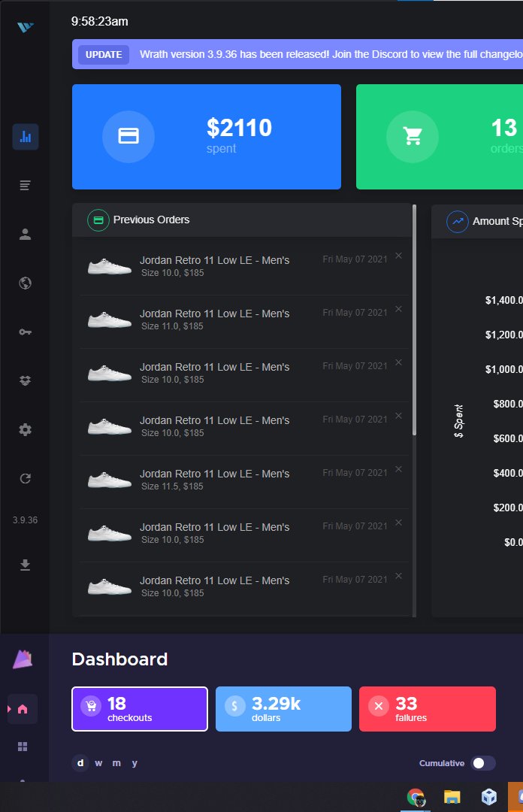The width and height of the screenshot is (523, 812).
Task: Click the $2110 spent card
Action: pyautogui.click(x=207, y=137)
